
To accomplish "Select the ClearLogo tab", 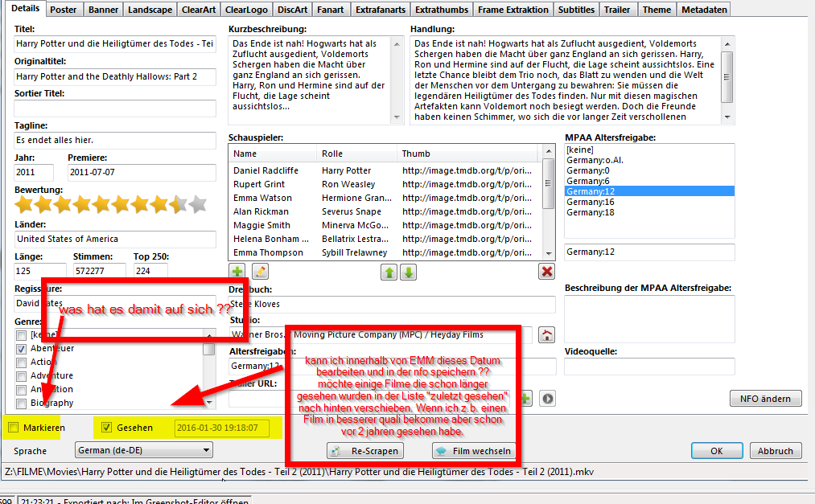I will [246, 10].
